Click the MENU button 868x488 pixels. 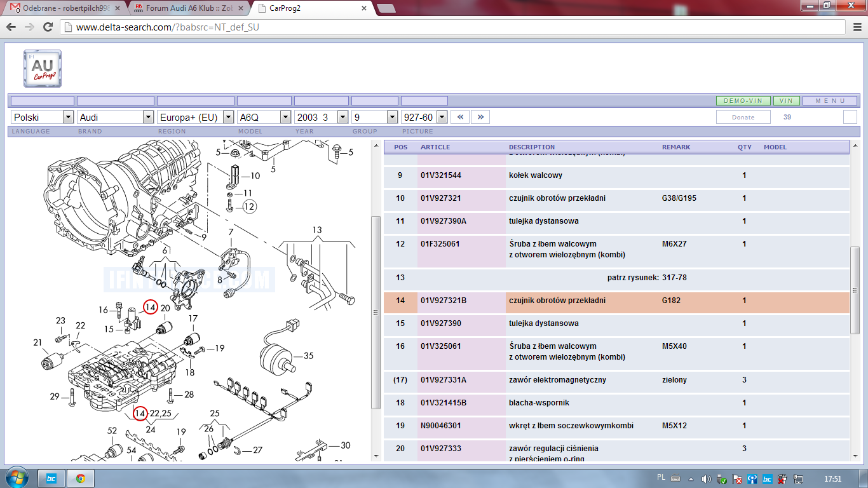click(x=829, y=101)
